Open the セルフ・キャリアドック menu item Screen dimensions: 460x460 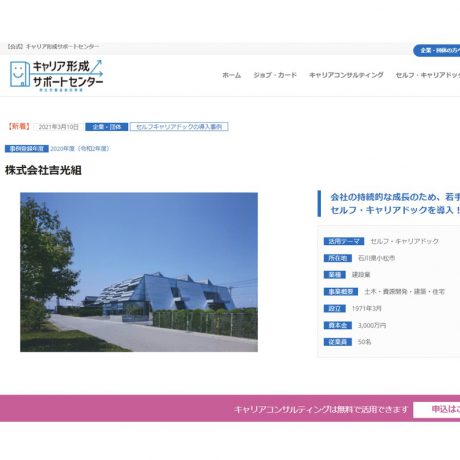(428, 75)
